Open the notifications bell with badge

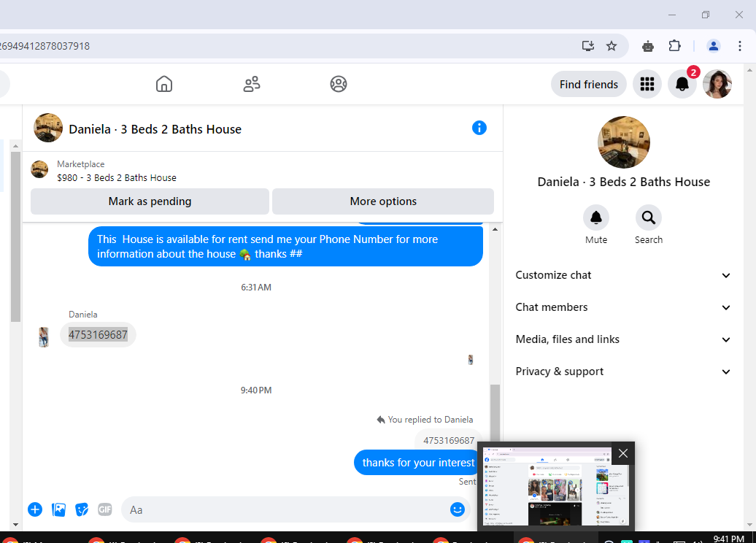(x=682, y=85)
